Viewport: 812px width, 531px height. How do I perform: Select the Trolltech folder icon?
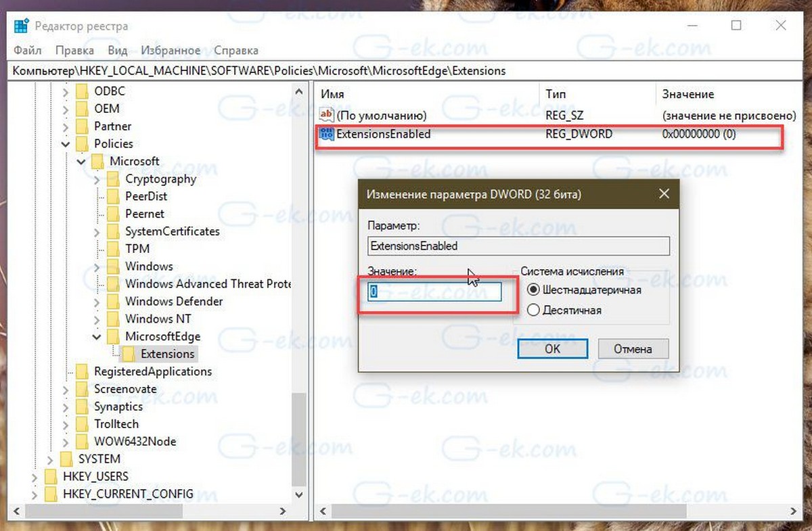(x=83, y=424)
